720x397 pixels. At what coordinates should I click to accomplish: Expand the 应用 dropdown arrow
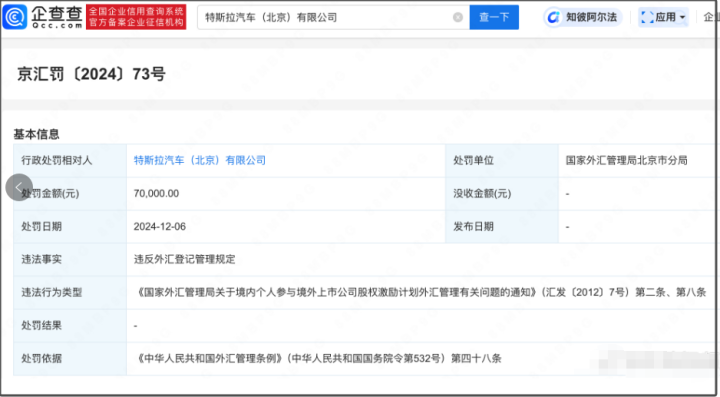(x=682, y=18)
